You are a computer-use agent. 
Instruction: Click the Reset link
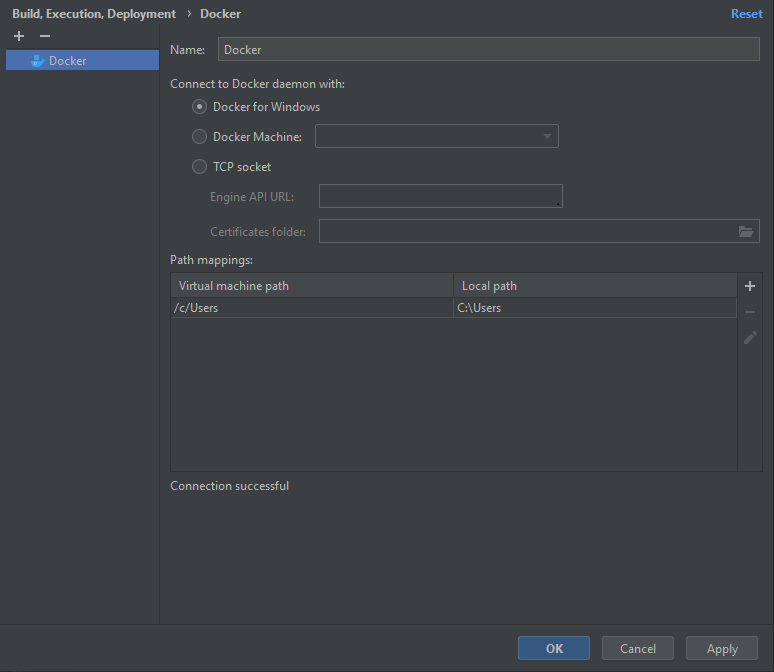[x=746, y=14]
